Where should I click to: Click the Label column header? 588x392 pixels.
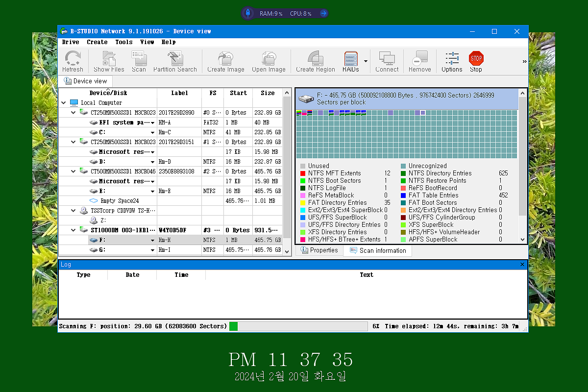(179, 93)
